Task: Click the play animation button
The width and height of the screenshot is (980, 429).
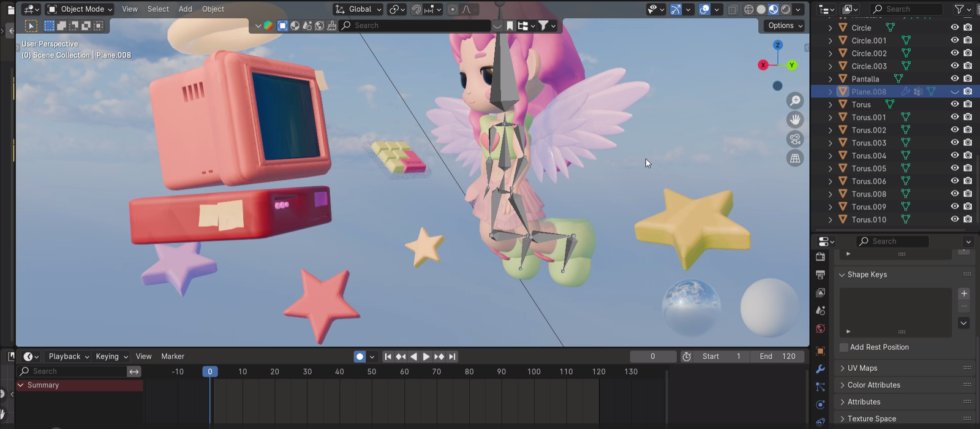Action: 426,357
